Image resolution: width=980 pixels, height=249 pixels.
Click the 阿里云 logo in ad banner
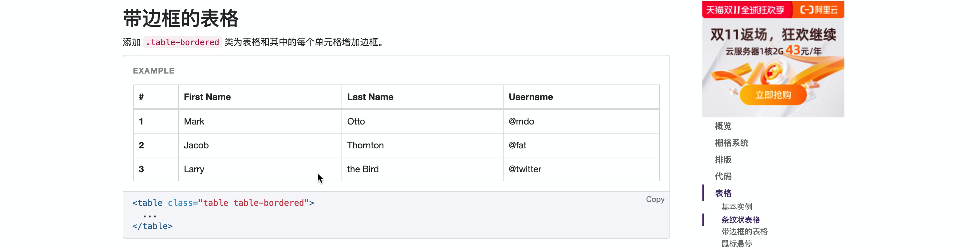click(x=819, y=10)
